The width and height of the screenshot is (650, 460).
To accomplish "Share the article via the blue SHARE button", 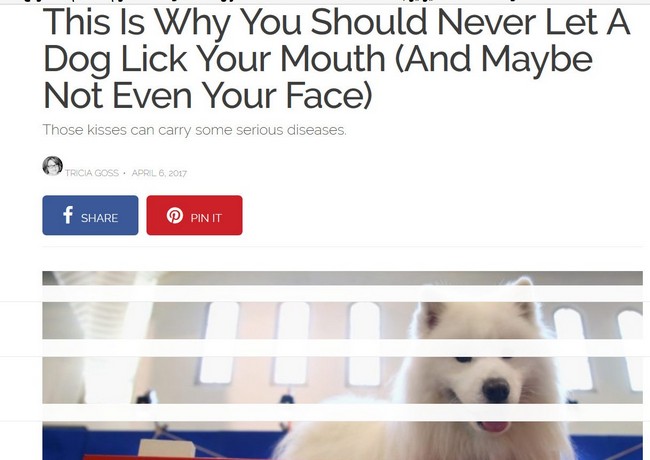I will tap(90, 215).
